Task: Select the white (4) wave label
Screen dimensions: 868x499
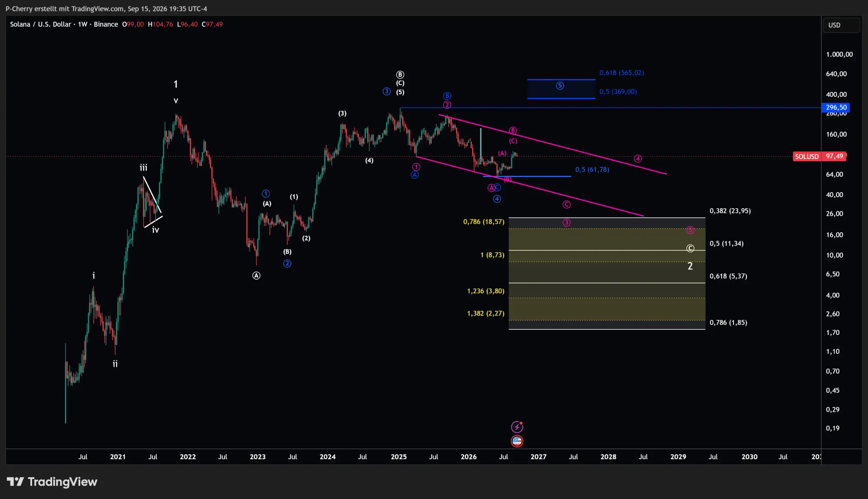Action: point(369,161)
